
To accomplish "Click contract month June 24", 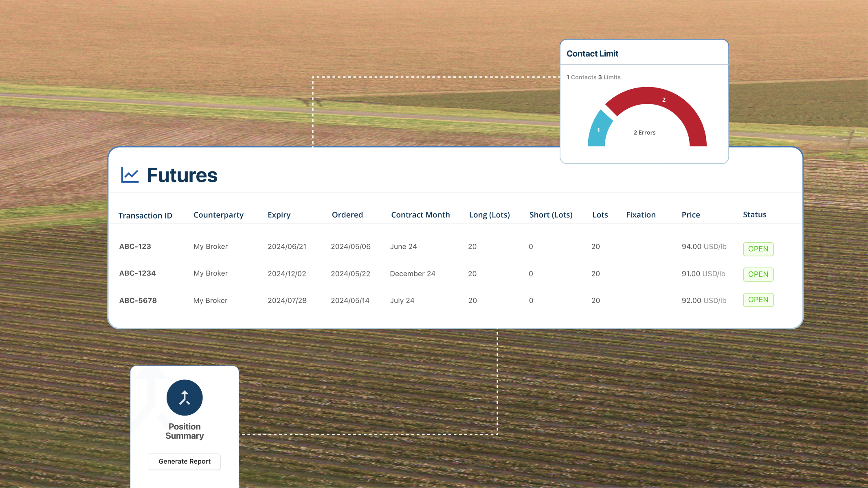I will tap(403, 247).
